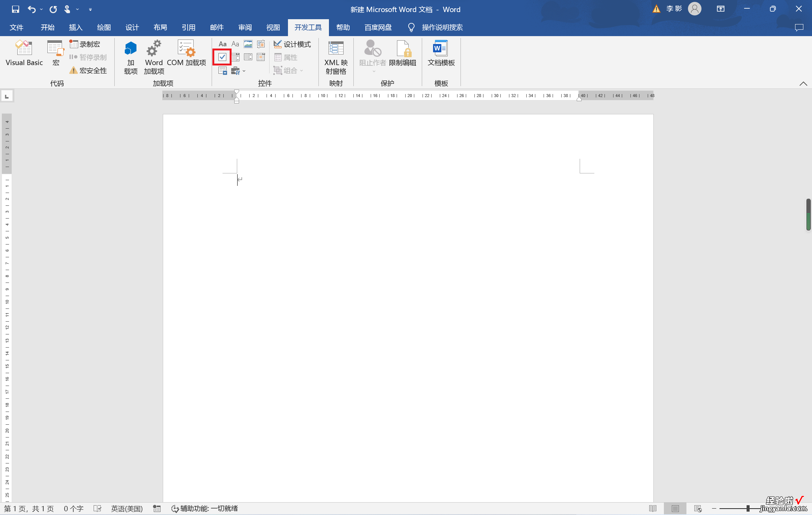
Task: Switch to the References (引用) tab
Action: tap(188, 27)
